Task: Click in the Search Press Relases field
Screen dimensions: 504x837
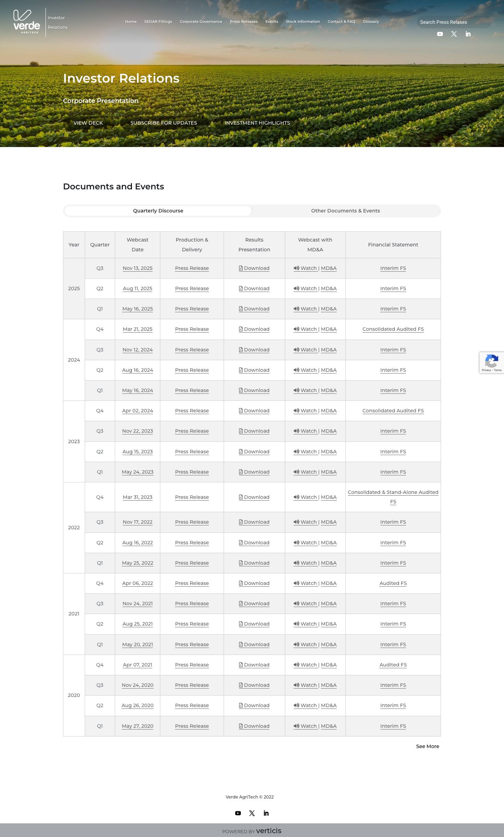Action: [x=453, y=22]
